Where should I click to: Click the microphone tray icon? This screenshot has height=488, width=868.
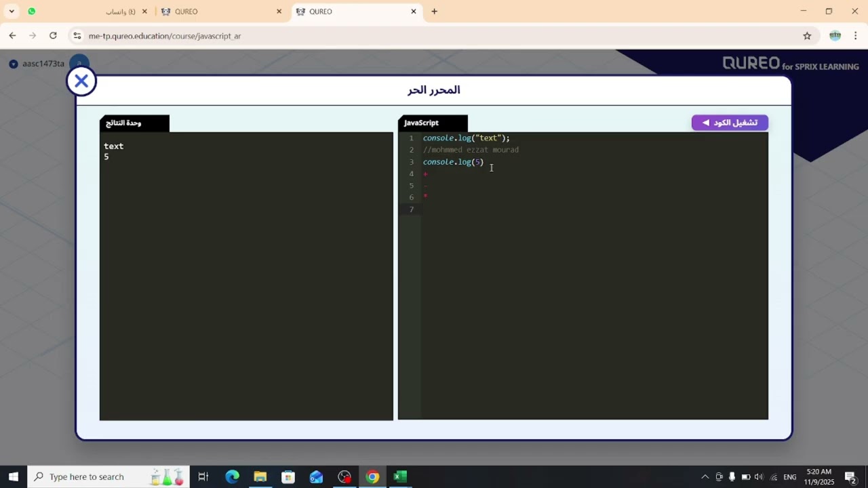(x=732, y=477)
